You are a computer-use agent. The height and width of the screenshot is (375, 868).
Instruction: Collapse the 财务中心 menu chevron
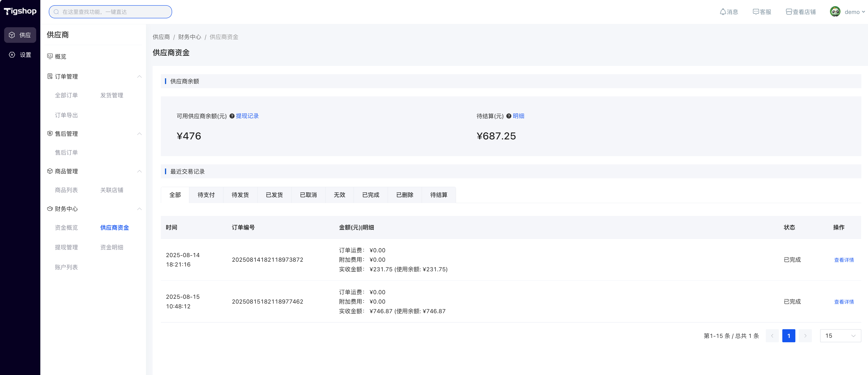(x=140, y=209)
